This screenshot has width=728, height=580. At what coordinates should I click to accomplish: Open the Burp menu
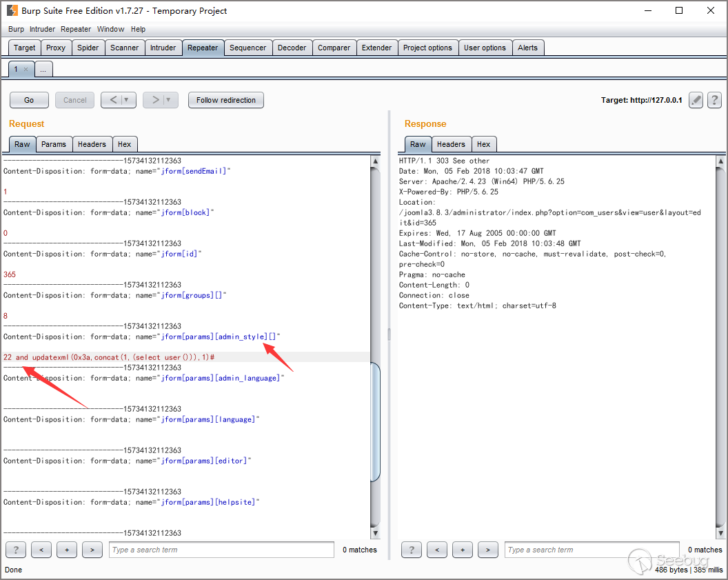tap(16, 29)
